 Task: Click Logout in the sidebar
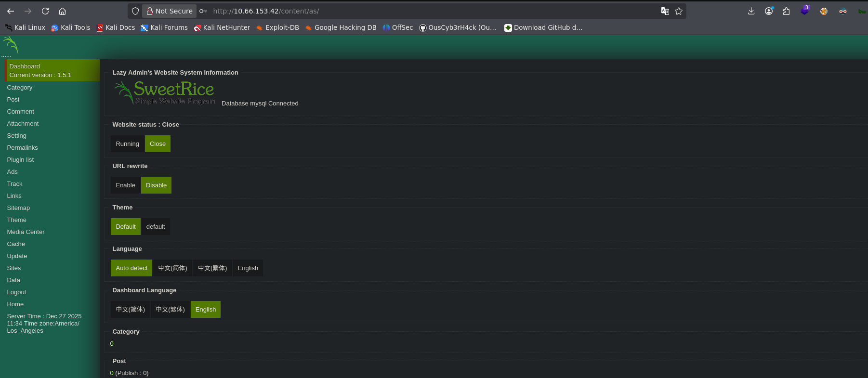(x=17, y=292)
